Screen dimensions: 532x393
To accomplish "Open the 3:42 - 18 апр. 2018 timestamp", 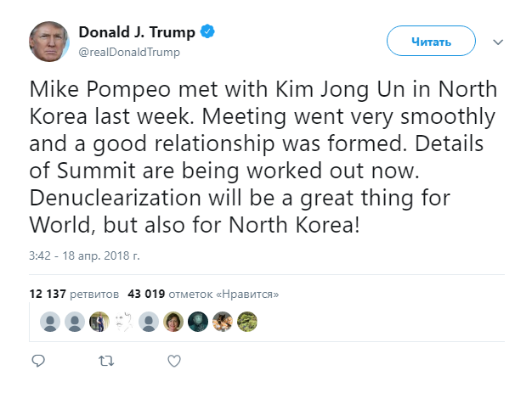I will click(84, 255).
